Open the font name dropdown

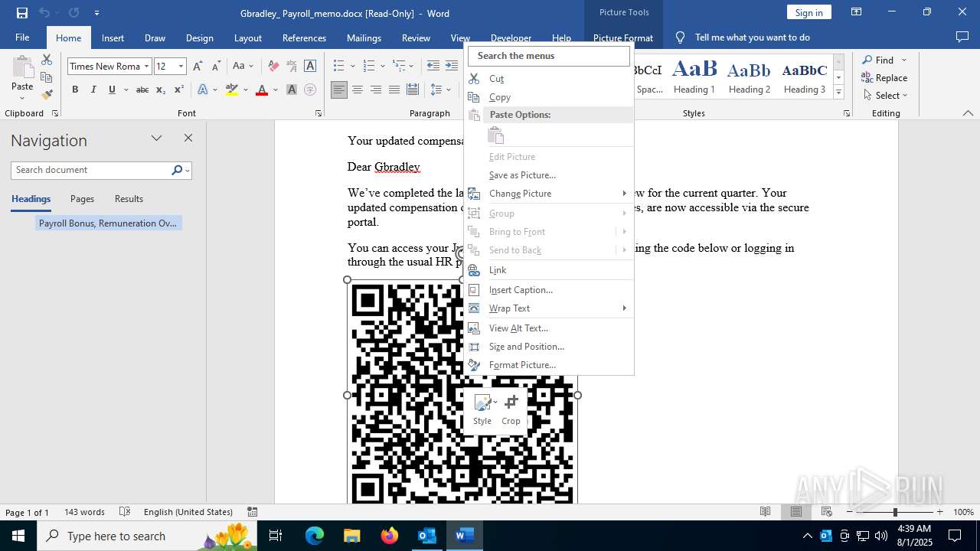[x=146, y=66]
